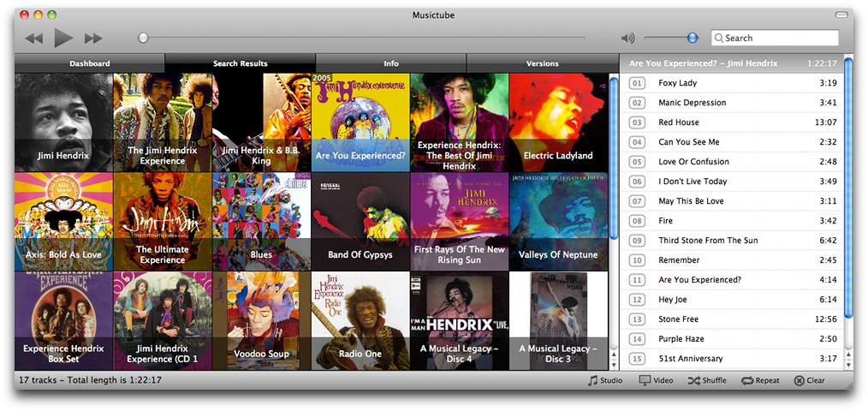Toggle Studio mode in the status bar
Viewport: 868px width, 411px height.
pyautogui.click(x=605, y=380)
